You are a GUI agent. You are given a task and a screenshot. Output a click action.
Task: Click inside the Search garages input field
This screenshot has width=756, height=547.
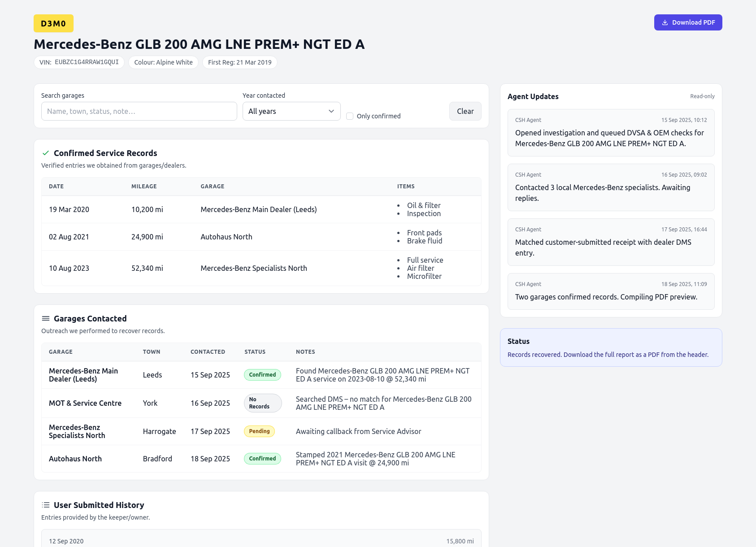[139, 111]
